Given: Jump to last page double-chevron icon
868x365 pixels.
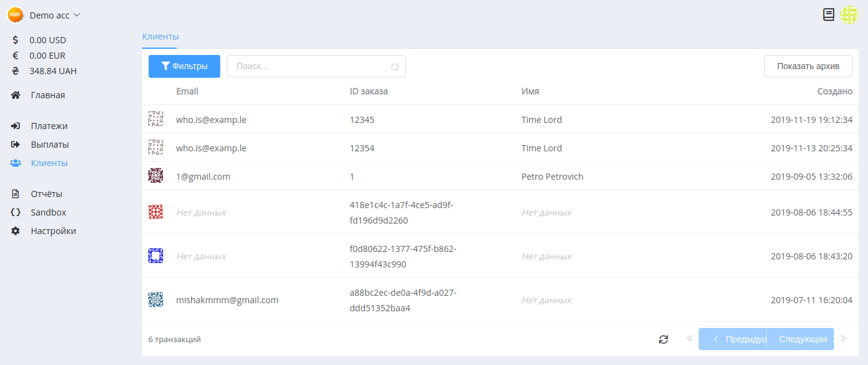Looking at the screenshot, I should pos(843,338).
